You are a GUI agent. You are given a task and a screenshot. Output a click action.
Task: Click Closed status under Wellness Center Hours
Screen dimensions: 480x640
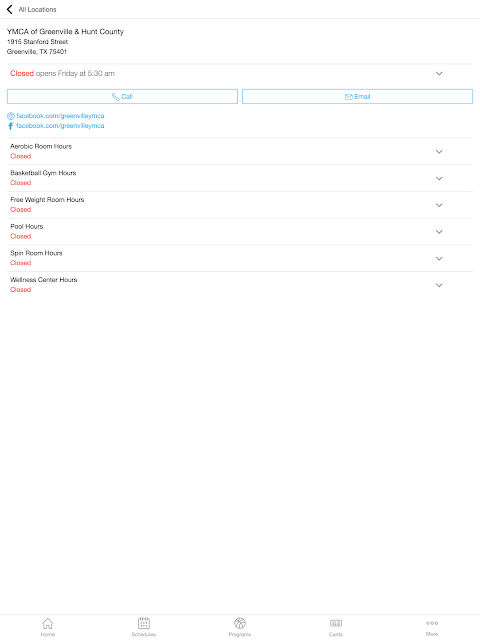[20, 290]
